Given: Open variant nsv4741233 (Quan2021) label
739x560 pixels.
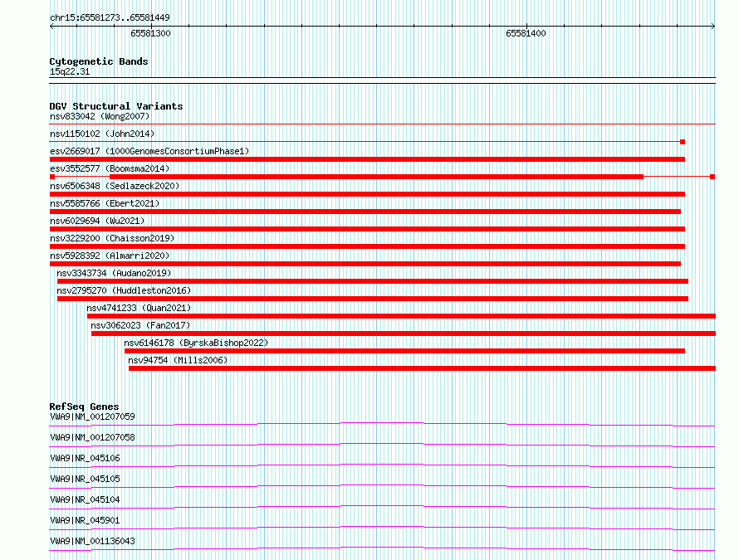Looking at the screenshot, I should point(139,308).
